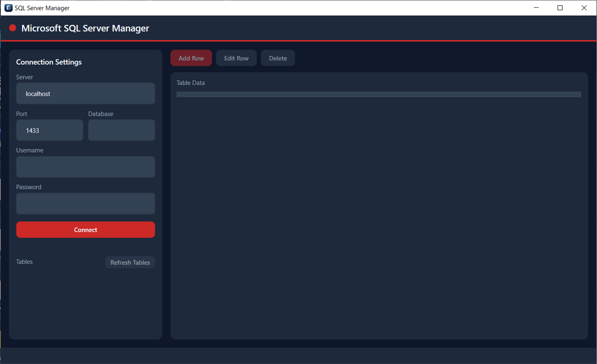The width and height of the screenshot is (597, 364).
Task: Close the SQL Server Manager window
Action: coord(584,8)
